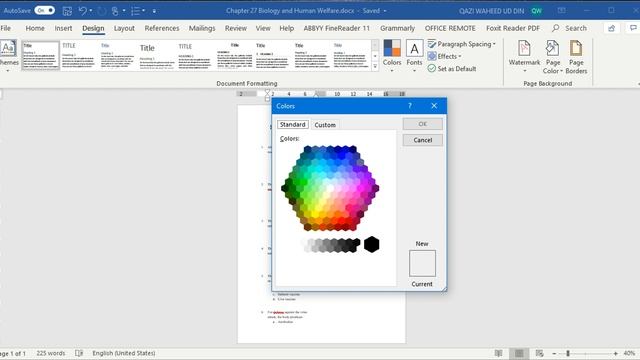
Task: Click the QW account avatar
Action: 536,11
